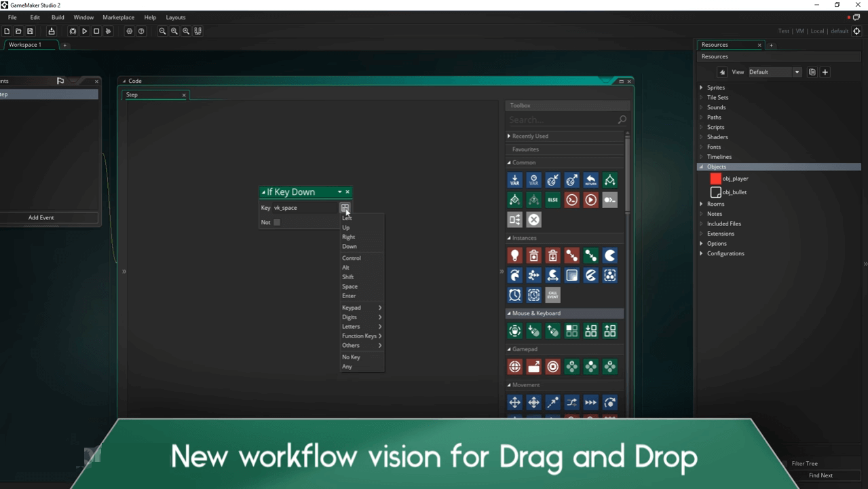Click the Add Event button
The height and width of the screenshot is (489, 868).
click(41, 217)
